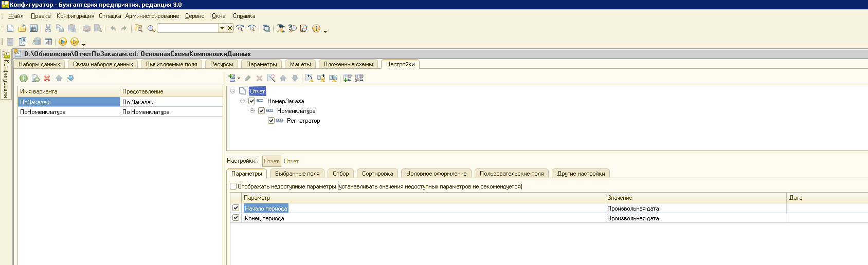
Task: Collapse the Отчет root tree node
Action: coord(232,91)
